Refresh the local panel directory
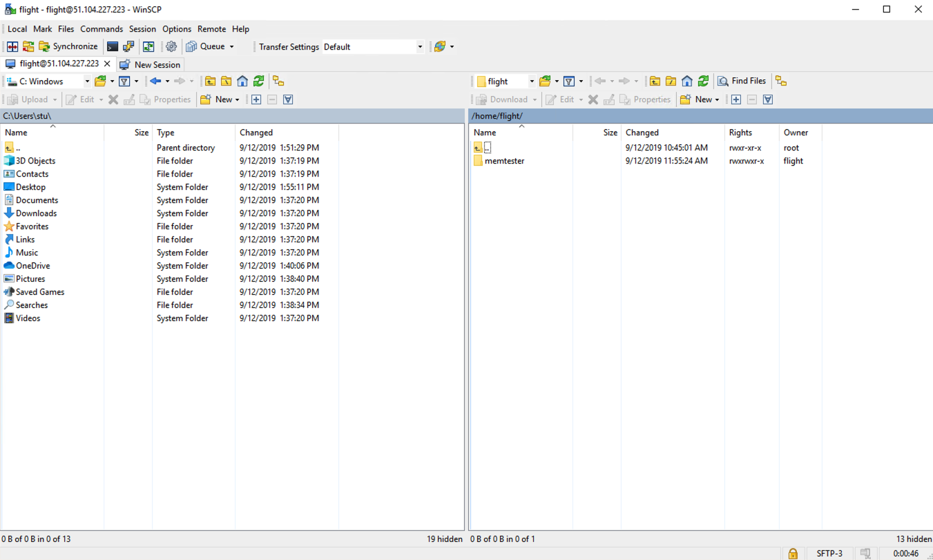933x560 pixels. pos(258,81)
